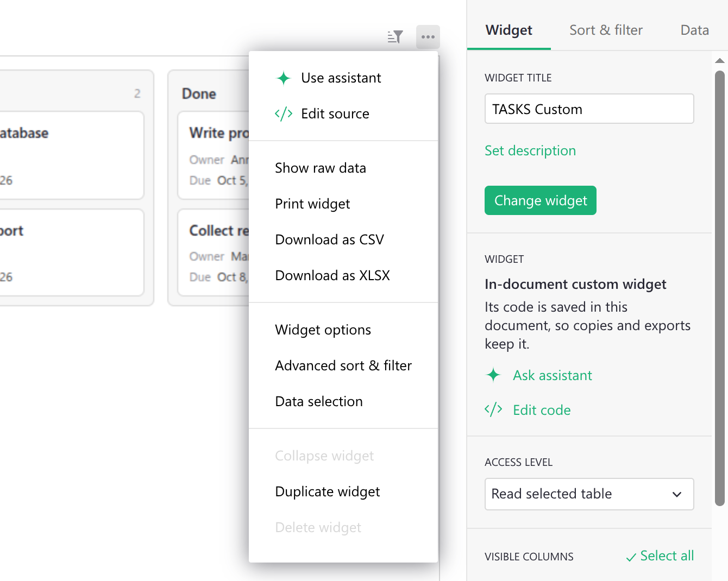This screenshot has height=581, width=728.
Task: Open the Write pro... task card
Action: 214,156
